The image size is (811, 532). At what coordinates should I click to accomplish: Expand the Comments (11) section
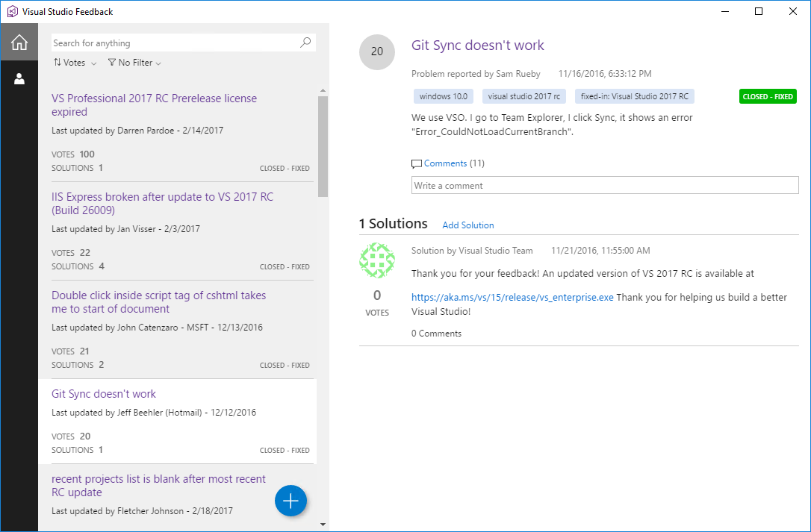click(x=445, y=163)
